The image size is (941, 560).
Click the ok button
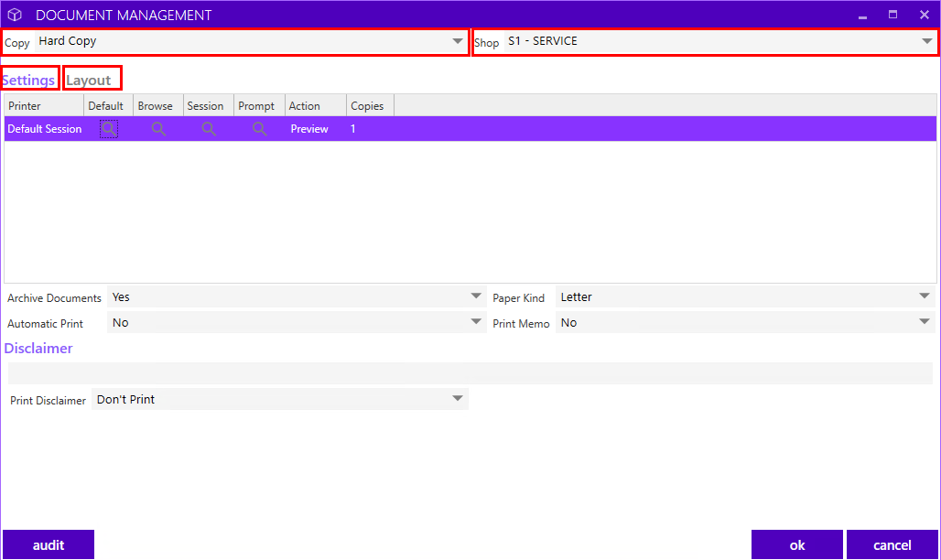tap(797, 544)
